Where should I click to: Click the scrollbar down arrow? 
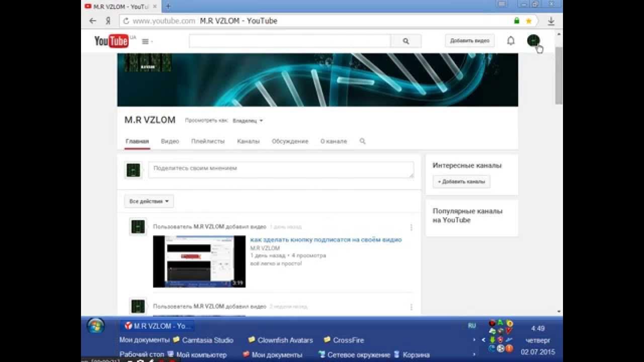(x=558, y=312)
